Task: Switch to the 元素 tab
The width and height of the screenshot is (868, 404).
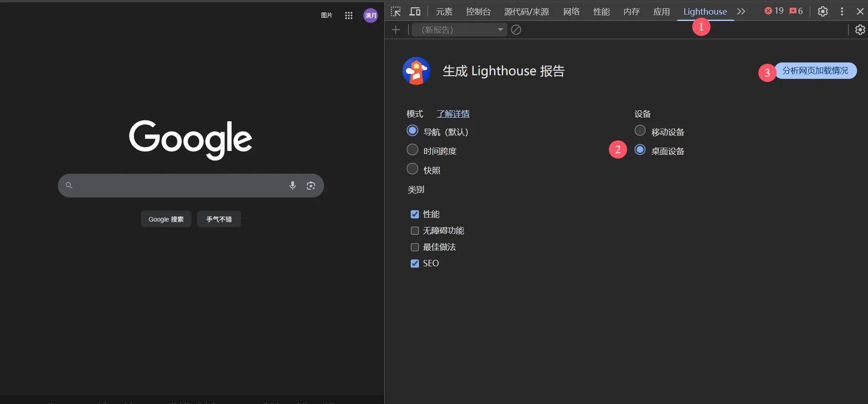Action: (444, 11)
